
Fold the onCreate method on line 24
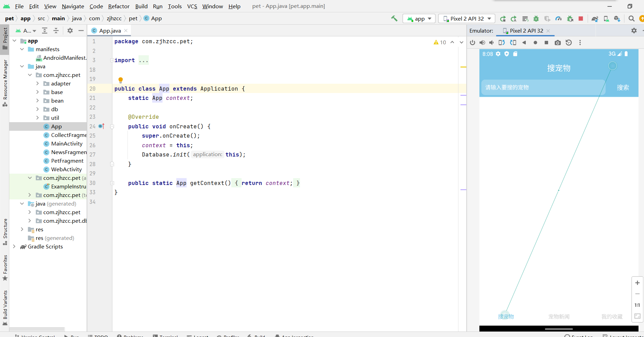[x=112, y=127]
